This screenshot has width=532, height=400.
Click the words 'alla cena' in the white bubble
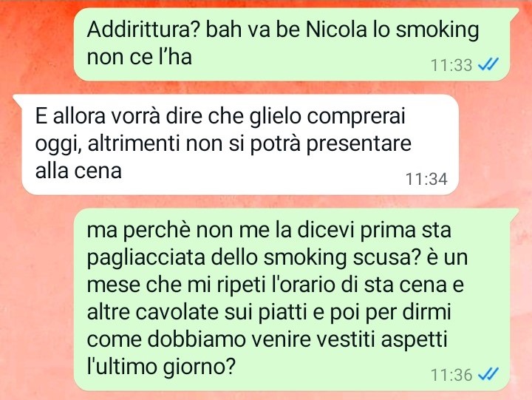point(78,170)
